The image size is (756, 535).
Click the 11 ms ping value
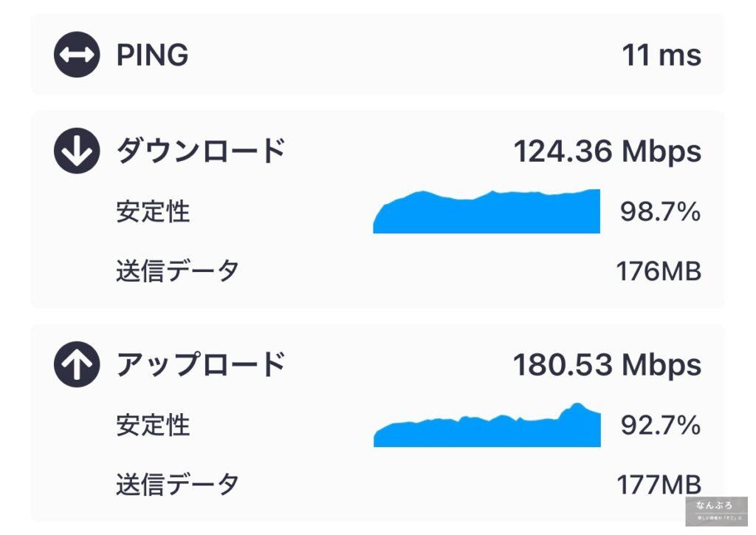[661, 55]
